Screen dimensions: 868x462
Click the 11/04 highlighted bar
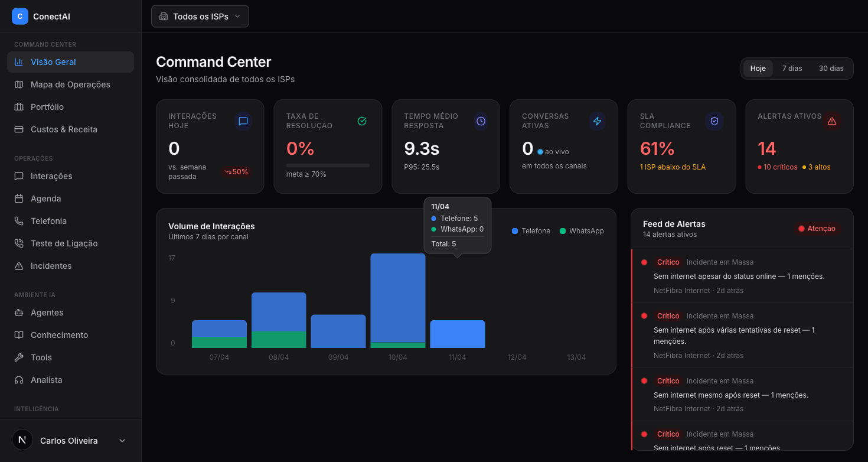pyautogui.click(x=458, y=334)
